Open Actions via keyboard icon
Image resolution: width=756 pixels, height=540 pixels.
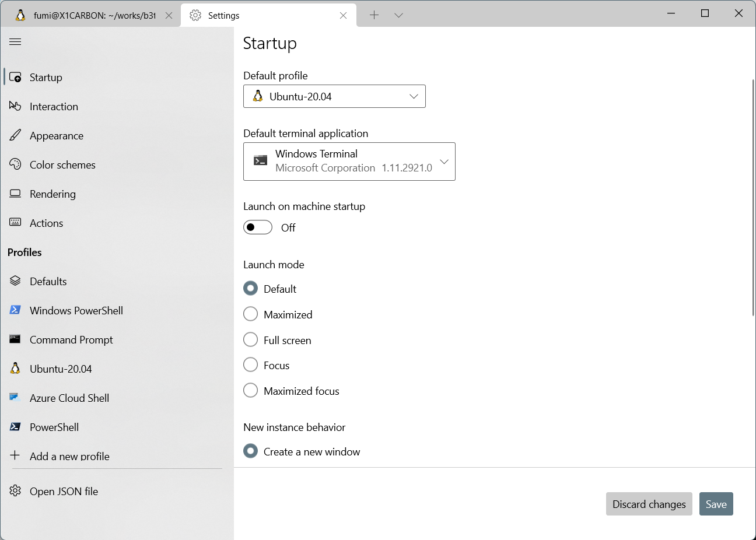[15, 223]
